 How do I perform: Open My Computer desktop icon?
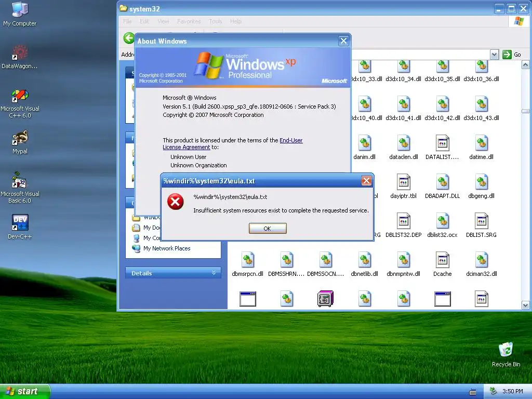pyautogui.click(x=20, y=14)
